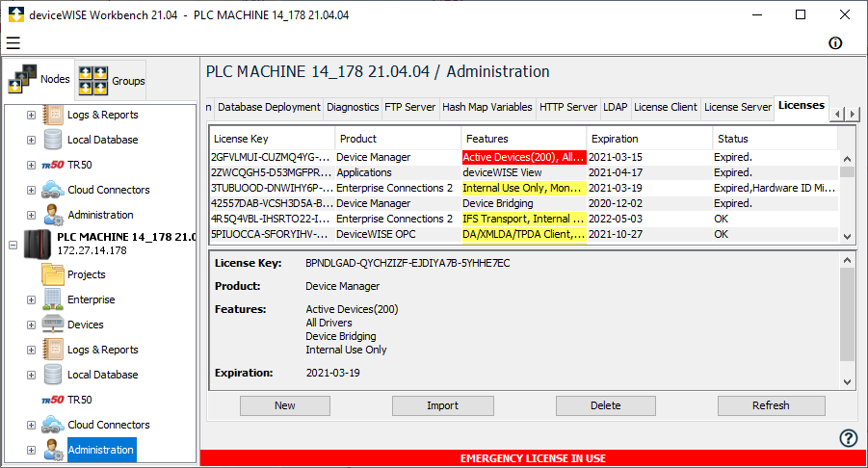This screenshot has width=868, height=468.
Task: Click the Enterprise building icon
Action: click(53, 299)
